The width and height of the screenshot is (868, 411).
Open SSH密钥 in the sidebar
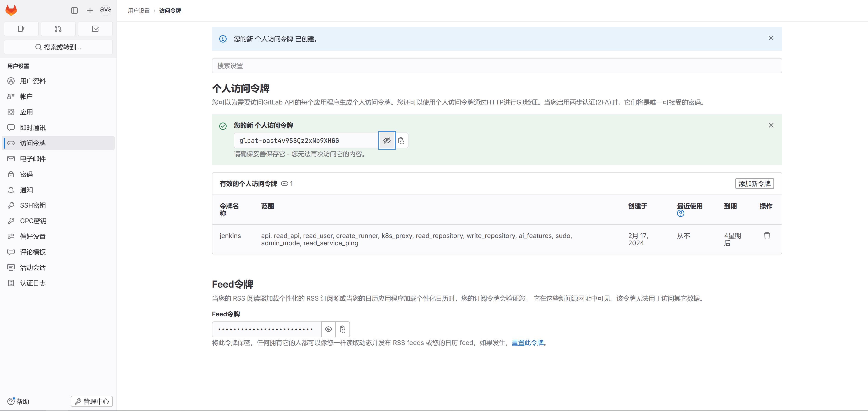click(x=33, y=205)
